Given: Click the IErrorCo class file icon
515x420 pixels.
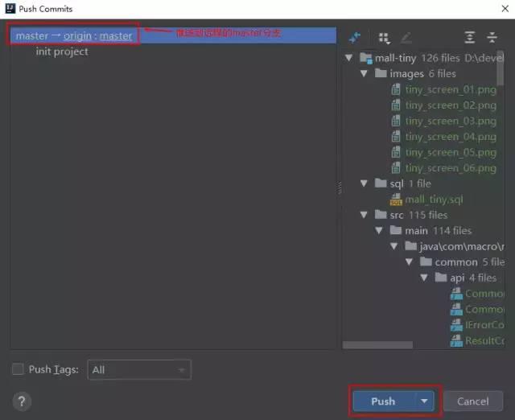Looking at the screenshot, I should click(456, 325).
